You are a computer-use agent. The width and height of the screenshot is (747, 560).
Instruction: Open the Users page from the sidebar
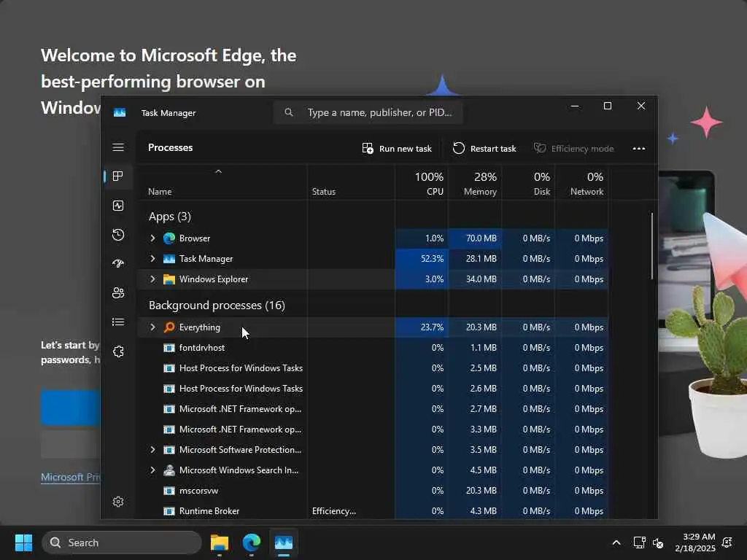tap(118, 293)
